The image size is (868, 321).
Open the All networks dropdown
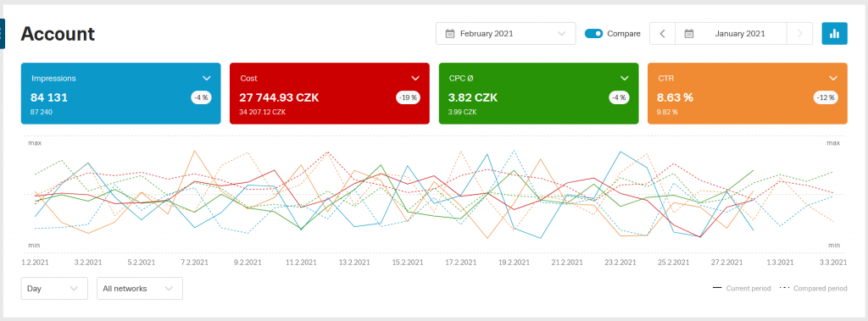point(140,288)
